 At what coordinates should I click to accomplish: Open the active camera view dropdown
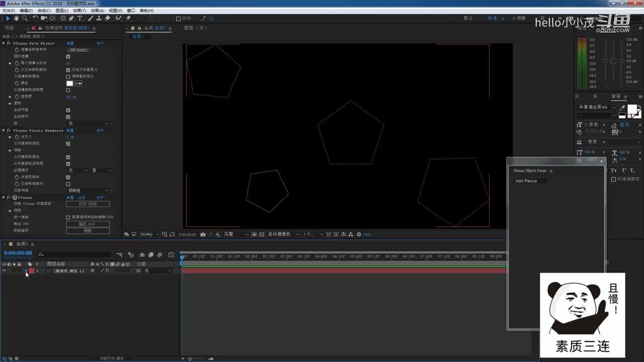(282, 234)
